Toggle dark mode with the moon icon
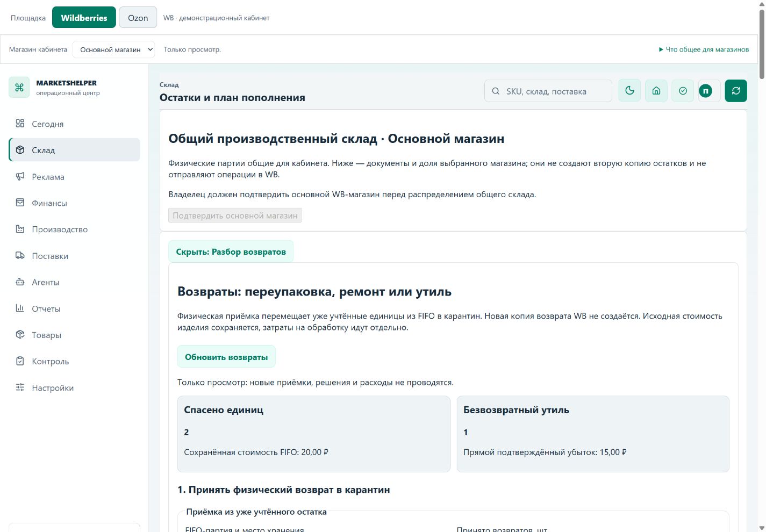Screen dimensions: 766x532 point(629,91)
